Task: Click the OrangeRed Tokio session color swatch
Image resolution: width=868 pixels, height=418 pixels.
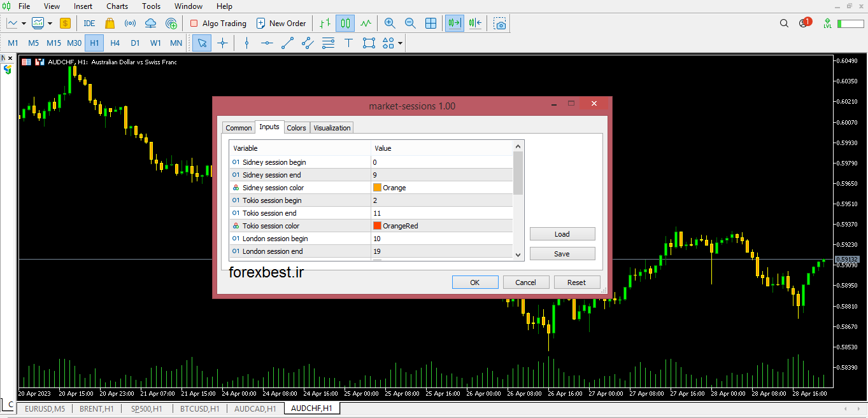Action: pyautogui.click(x=377, y=225)
